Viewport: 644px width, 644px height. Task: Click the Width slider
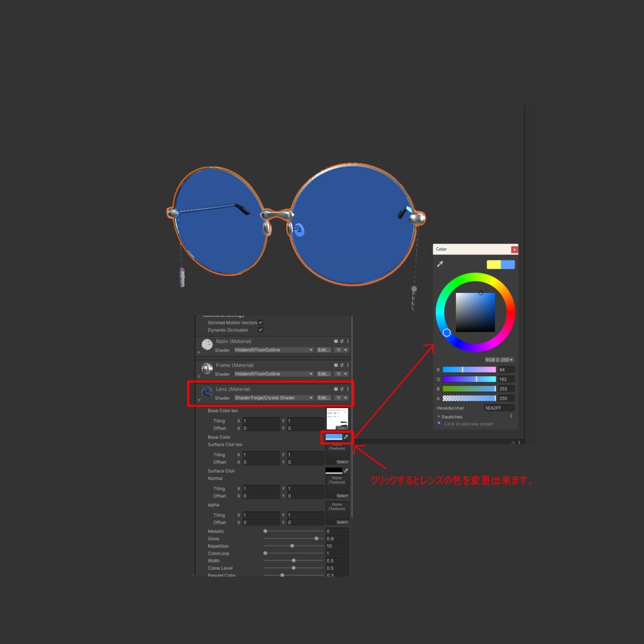click(294, 560)
